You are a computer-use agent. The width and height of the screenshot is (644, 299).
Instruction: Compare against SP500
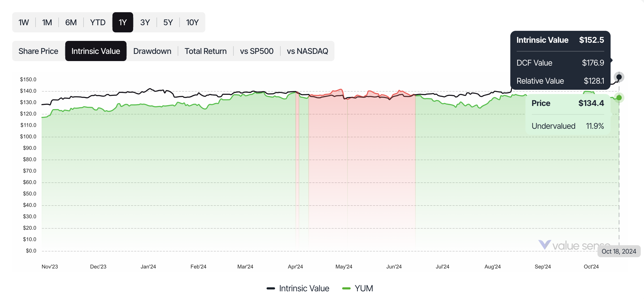click(x=257, y=51)
